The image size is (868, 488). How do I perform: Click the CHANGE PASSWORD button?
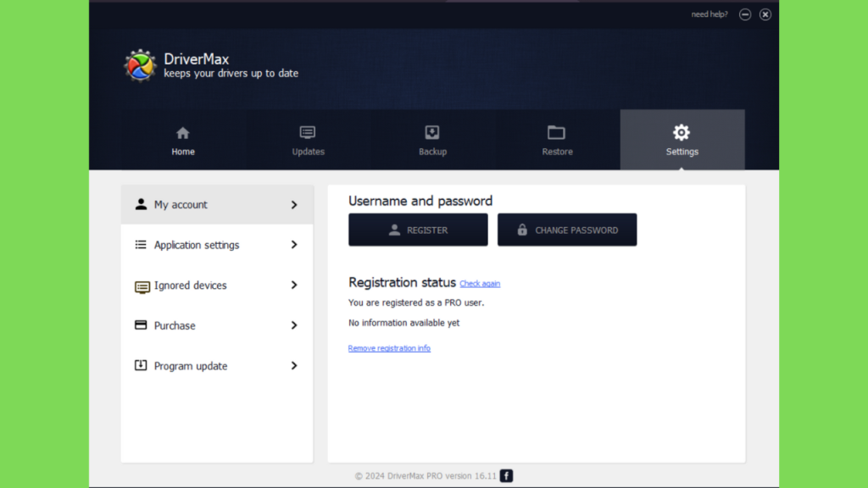pos(567,230)
